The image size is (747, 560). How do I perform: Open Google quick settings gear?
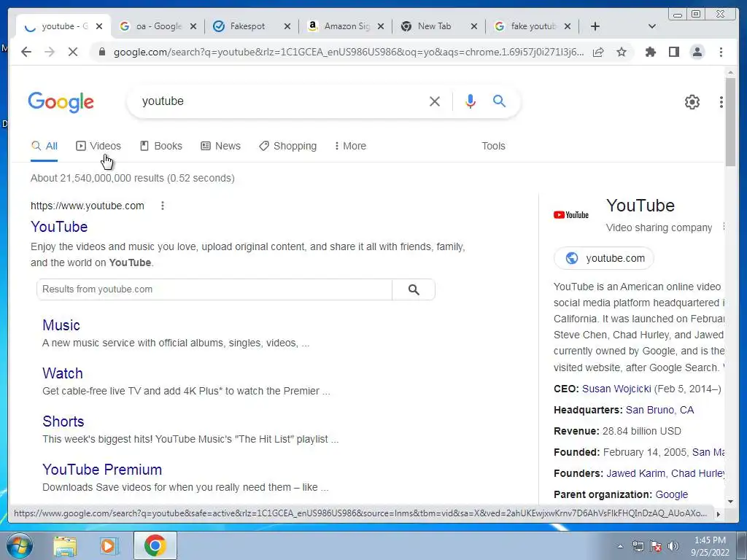[x=692, y=102]
